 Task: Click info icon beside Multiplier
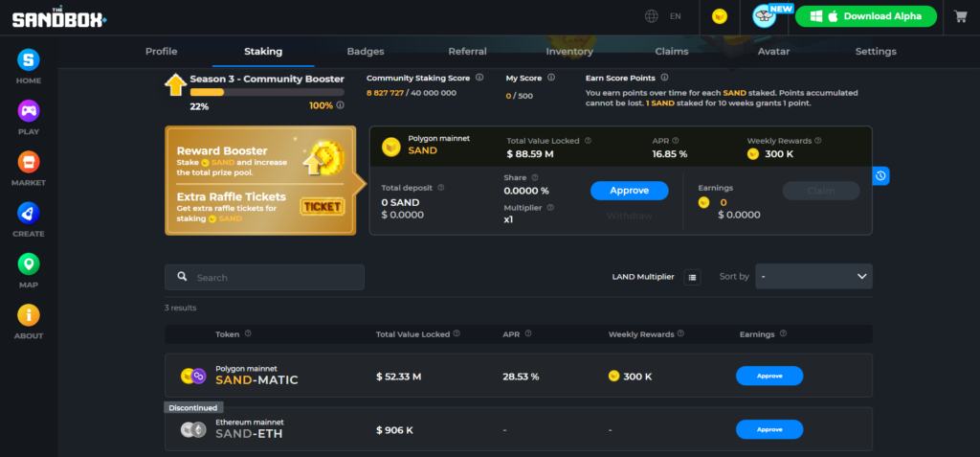click(x=550, y=207)
